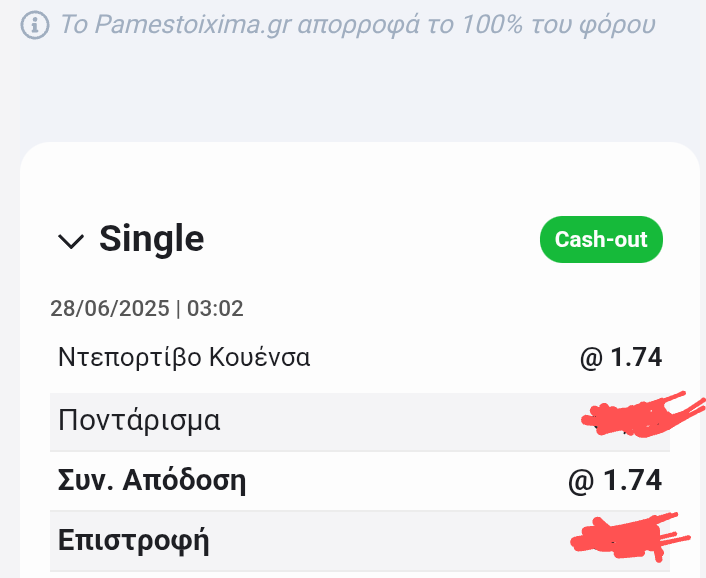The image size is (706, 578).
Task: Click the 1.74 odds beside Ντεπορτίβο Κουένσα
Action: [x=637, y=357]
